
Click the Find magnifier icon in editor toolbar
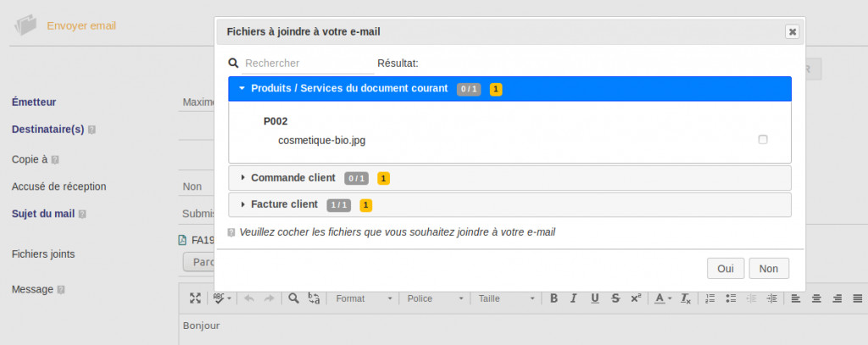tap(293, 298)
